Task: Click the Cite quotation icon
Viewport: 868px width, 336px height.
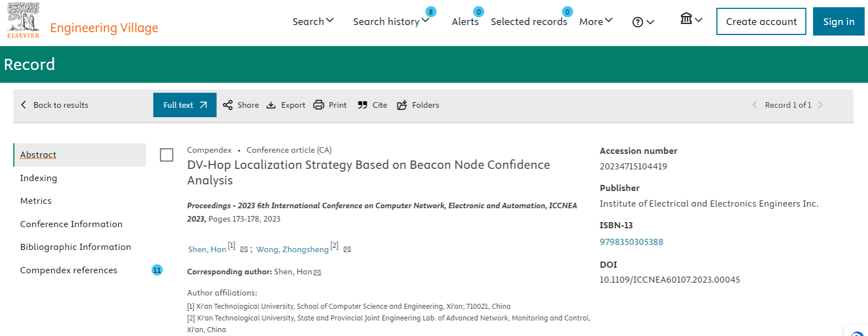Action: click(362, 105)
